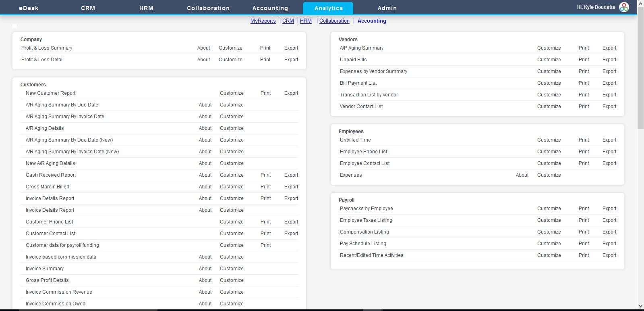Viewport: 644px width, 311px height.
Task: Export the Pay Schedule Listing report
Action: pos(609,244)
